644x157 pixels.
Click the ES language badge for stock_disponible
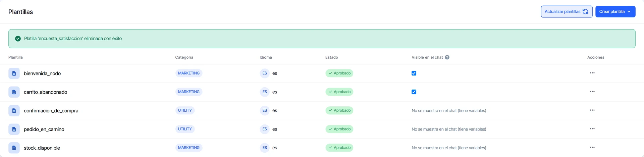[265, 148]
